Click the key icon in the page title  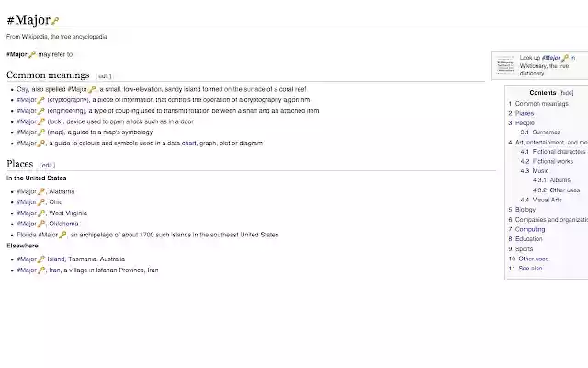click(55, 21)
